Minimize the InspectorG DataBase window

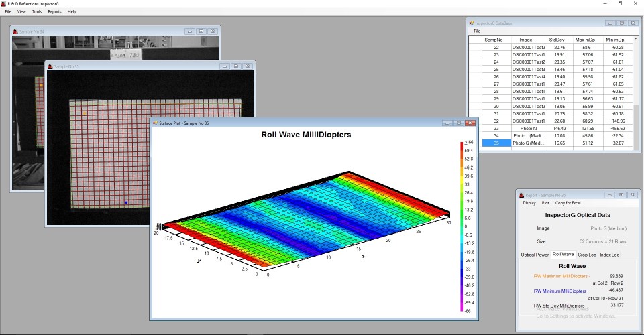pos(610,23)
